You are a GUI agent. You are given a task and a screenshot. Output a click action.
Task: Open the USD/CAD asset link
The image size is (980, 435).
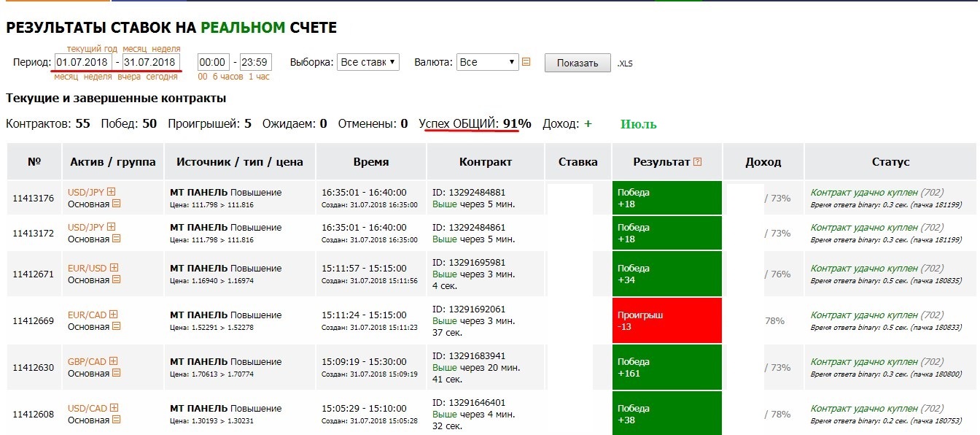pyautogui.click(x=87, y=408)
